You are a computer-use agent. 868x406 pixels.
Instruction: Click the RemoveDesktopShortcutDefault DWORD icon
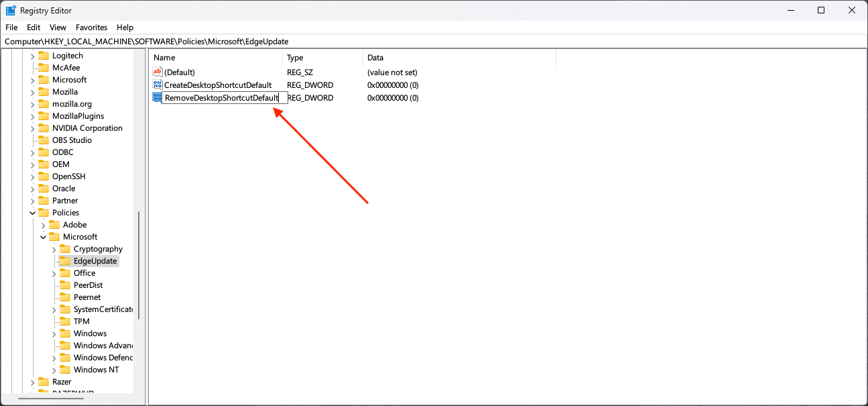pos(158,97)
